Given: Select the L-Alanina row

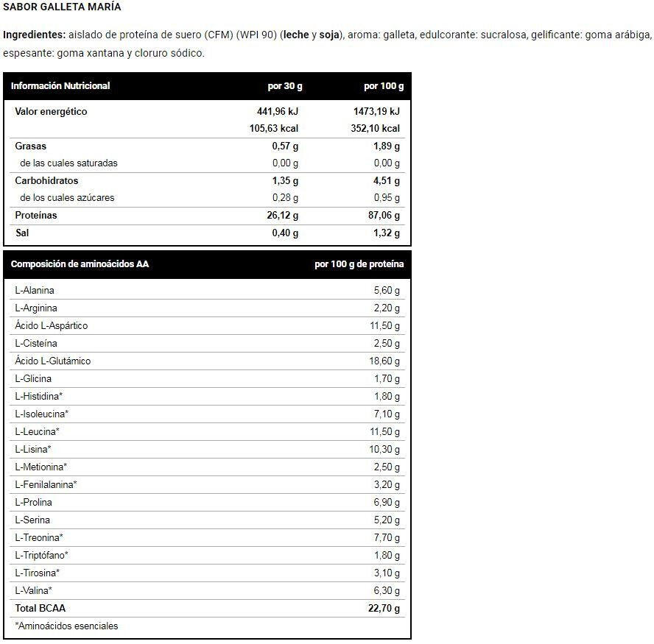Looking at the screenshot, I should pos(207,290).
